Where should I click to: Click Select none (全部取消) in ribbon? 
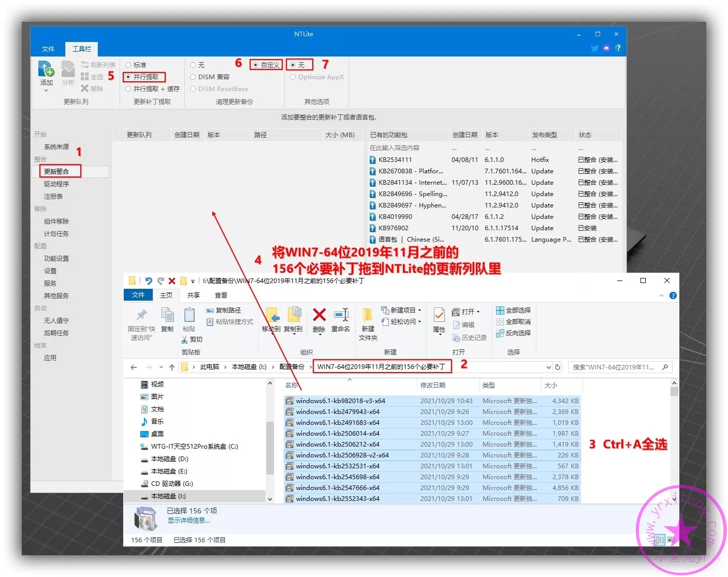[x=513, y=321]
